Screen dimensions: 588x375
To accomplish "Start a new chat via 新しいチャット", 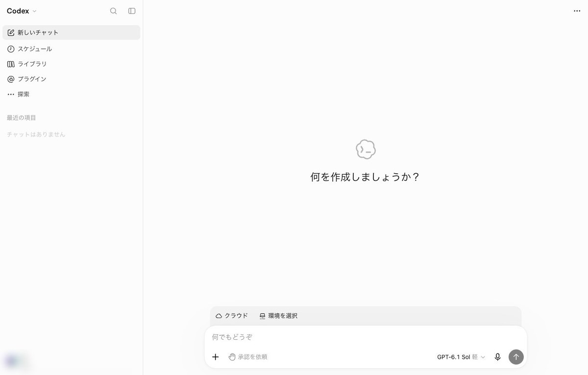I will click(72, 33).
